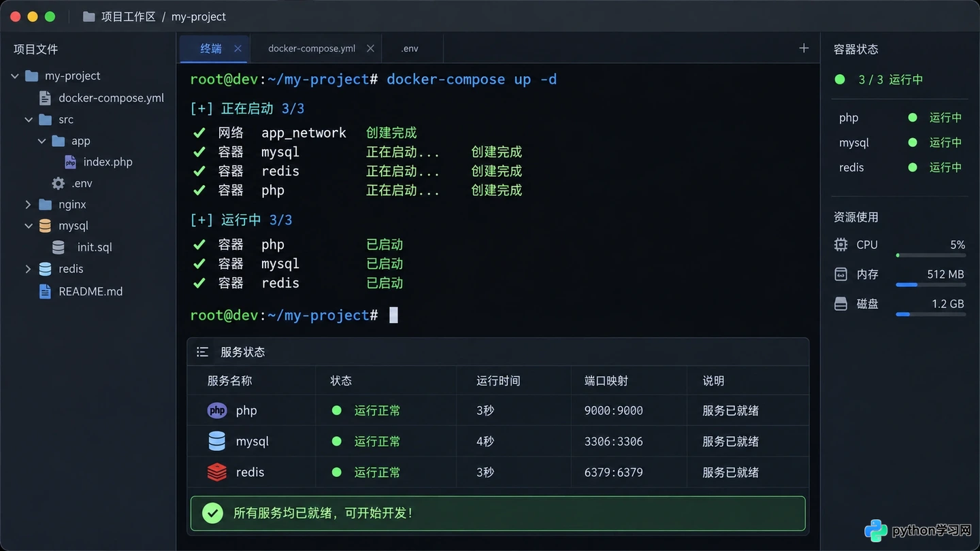Click the gear icon beside .env

click(59, 183)
